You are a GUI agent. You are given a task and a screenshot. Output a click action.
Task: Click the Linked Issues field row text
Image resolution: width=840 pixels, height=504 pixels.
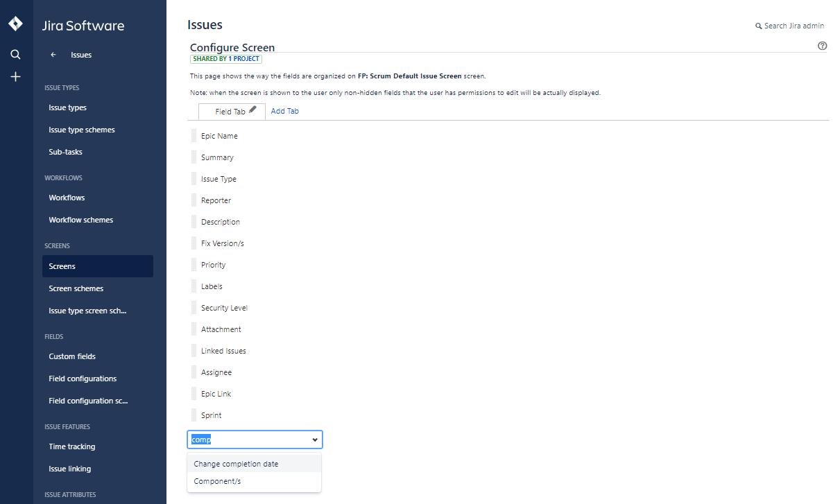[x=223, y=351]
